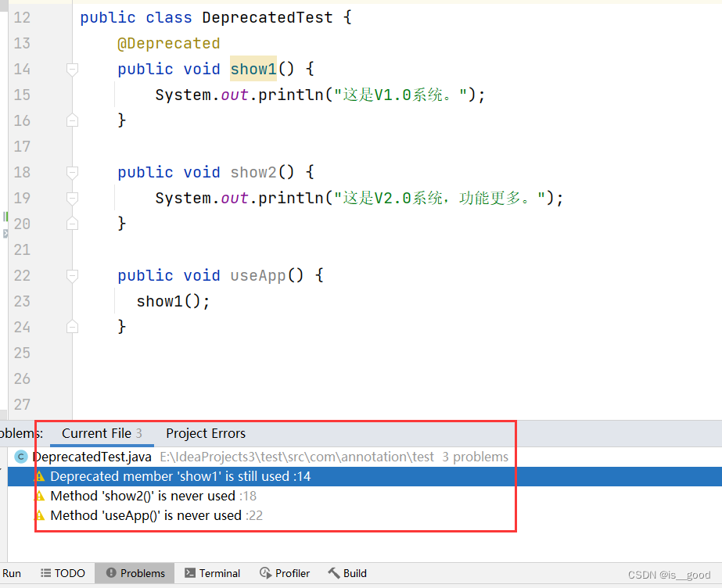
Task: Collapse useApp method fold marker at line 22
Action: (72, 275)
